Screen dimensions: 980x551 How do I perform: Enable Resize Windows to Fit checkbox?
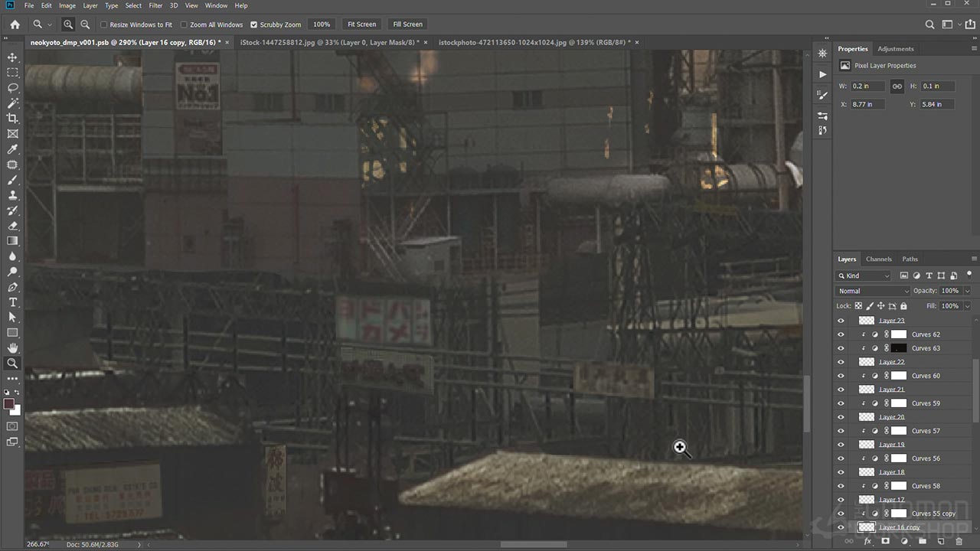[104, 24]
